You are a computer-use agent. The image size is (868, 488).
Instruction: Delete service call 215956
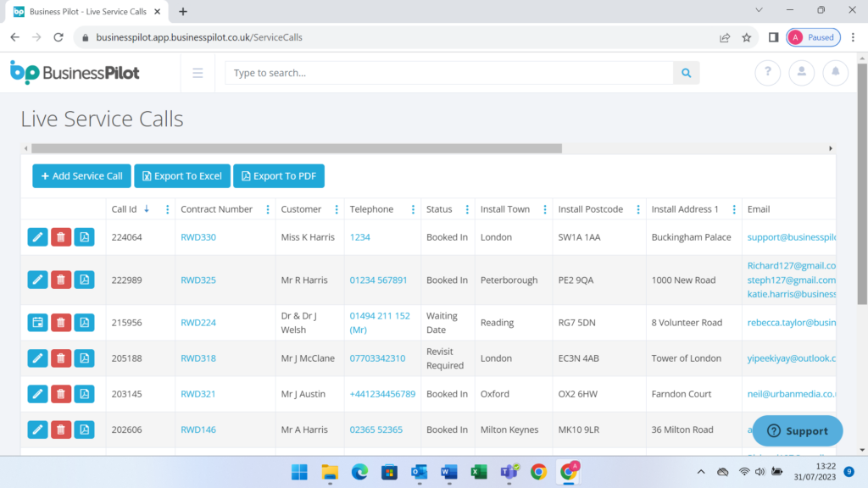pos(61,322)
